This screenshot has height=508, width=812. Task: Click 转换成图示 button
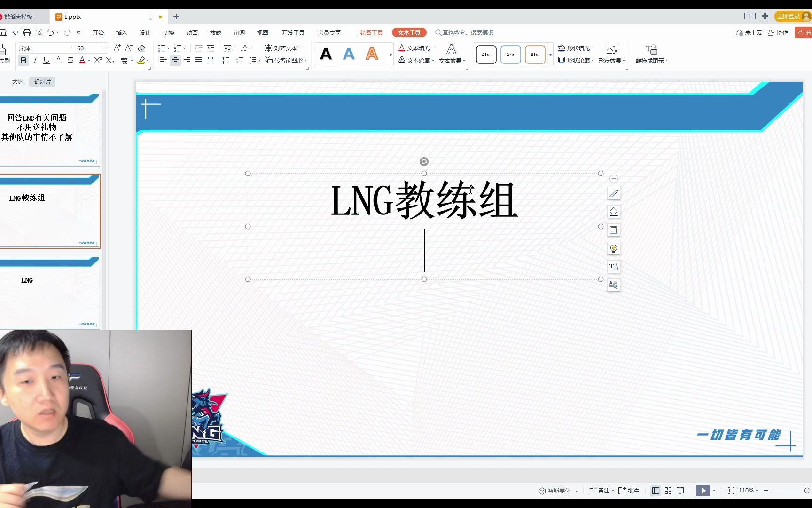pyautogui.click(x=651, y=54)
